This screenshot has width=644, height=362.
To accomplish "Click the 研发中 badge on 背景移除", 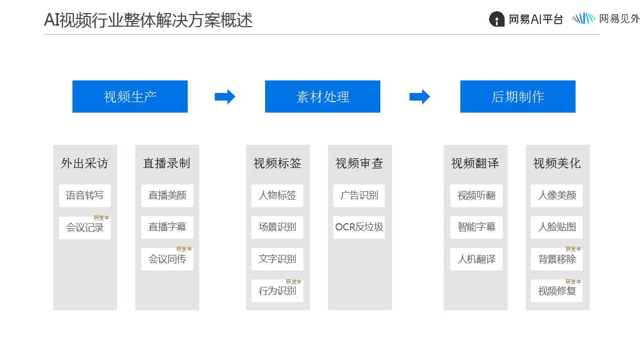I will pyautogui.click(x=573, y=249).
